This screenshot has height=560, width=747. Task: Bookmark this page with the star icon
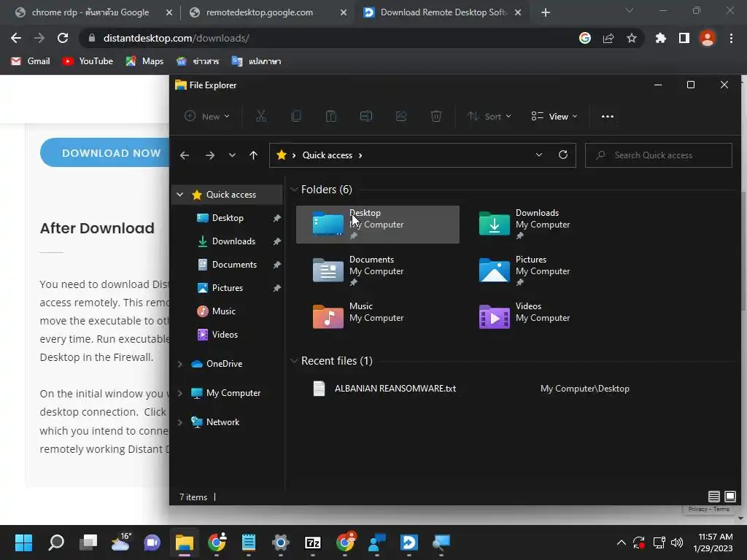[x=632, y=38]
